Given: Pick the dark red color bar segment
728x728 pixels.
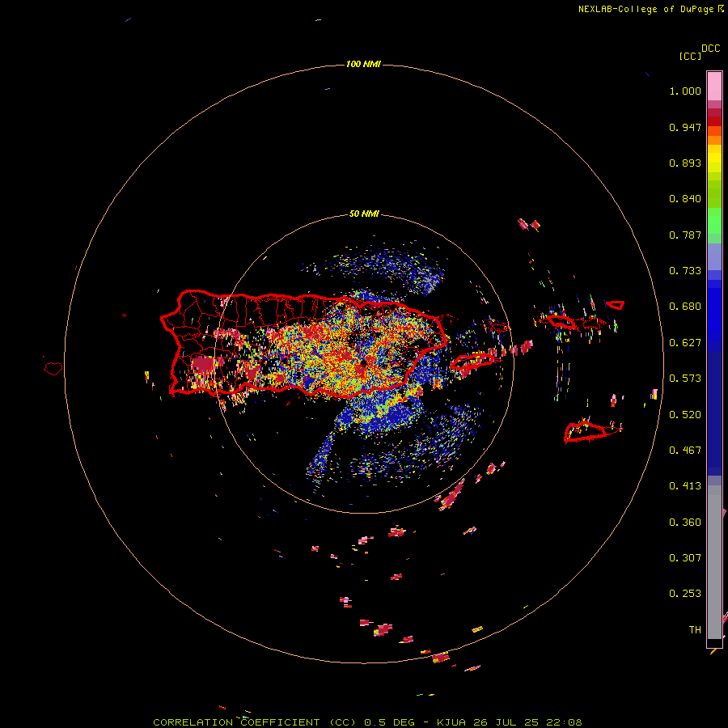Looking at the screenshot, I should [x=714, y=121].
